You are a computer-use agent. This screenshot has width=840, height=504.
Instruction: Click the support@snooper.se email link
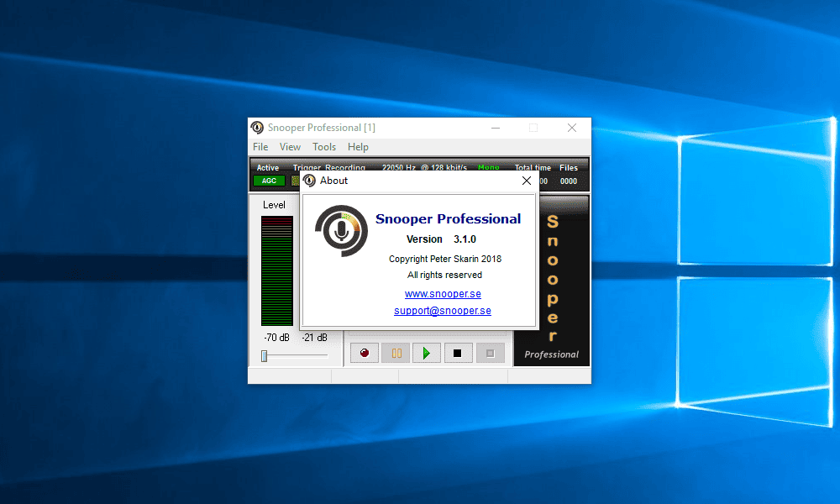[443, 311]
